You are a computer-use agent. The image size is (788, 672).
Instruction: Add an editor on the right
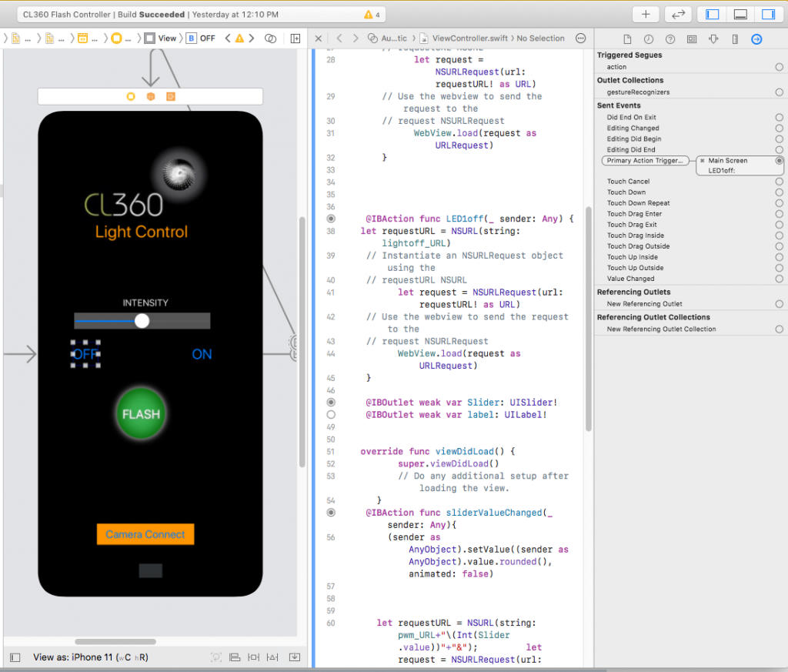pos(295,38)
